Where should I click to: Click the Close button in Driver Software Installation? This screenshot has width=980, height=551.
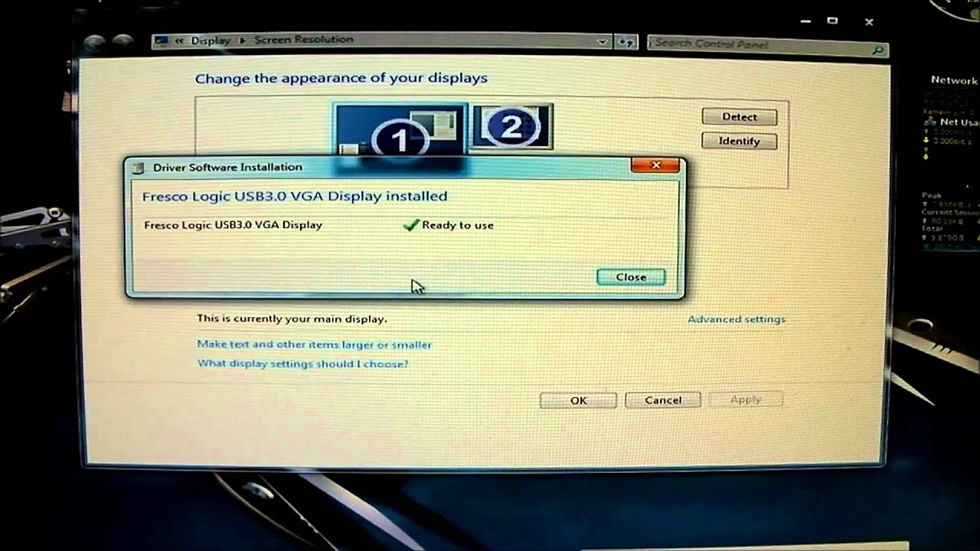click(x=631, y=277)
